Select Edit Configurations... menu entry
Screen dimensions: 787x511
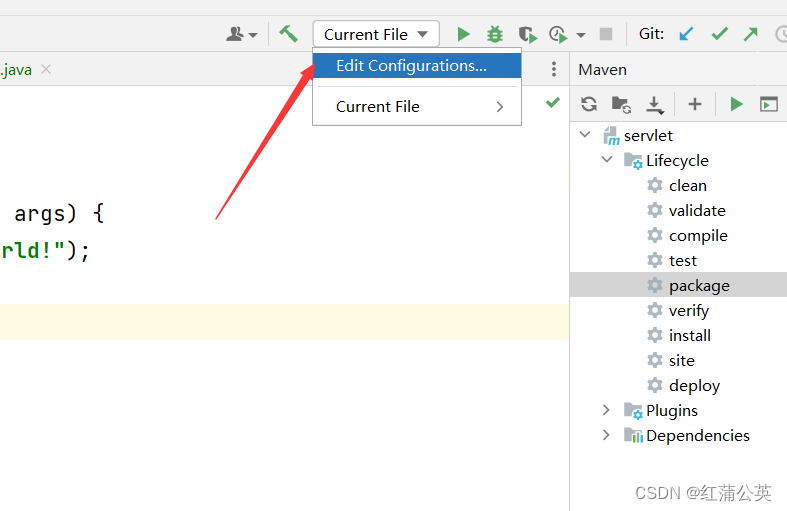click(x=417, y=66)
